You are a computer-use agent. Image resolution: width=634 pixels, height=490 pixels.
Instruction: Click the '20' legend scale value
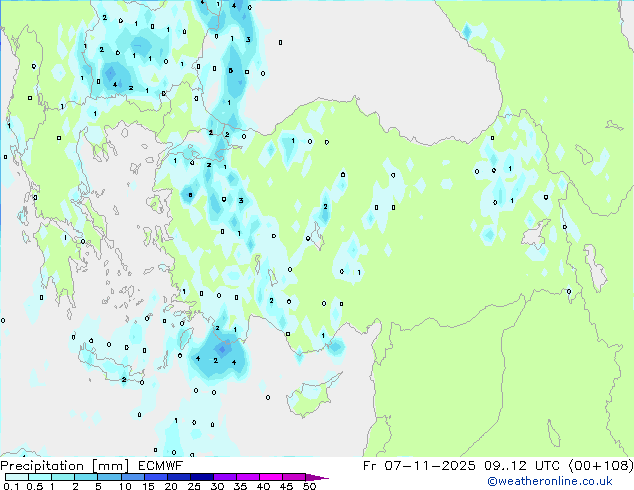pos(171,486)
